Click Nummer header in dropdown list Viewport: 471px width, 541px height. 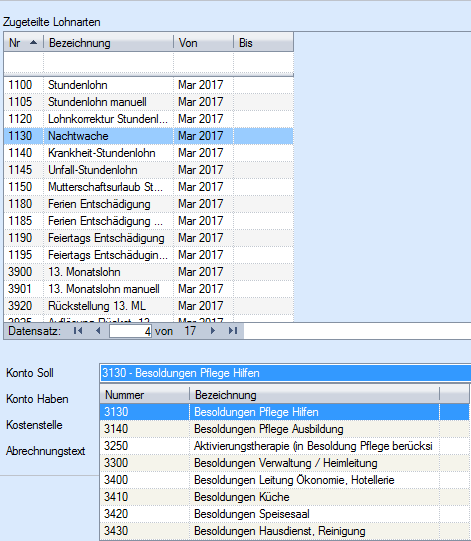(145, 395)
